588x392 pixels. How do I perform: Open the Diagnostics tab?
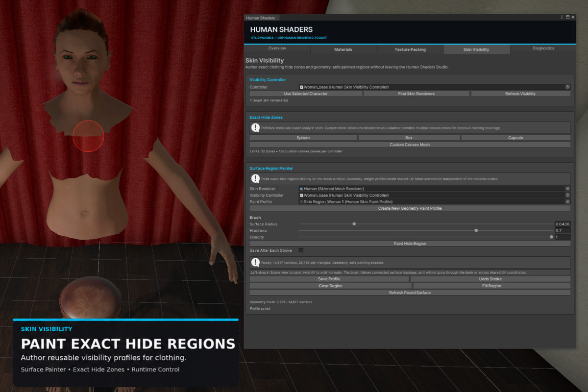point(543,49)
